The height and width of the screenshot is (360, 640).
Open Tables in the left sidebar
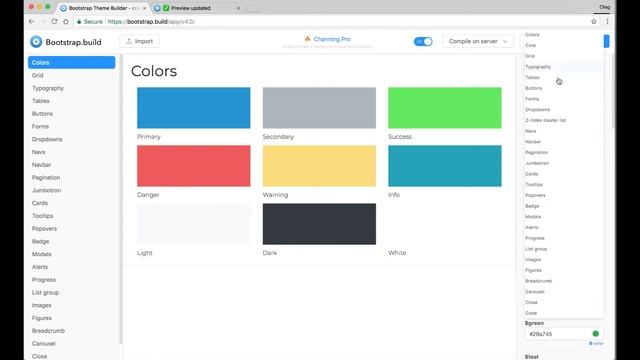[x=40, y=101]
